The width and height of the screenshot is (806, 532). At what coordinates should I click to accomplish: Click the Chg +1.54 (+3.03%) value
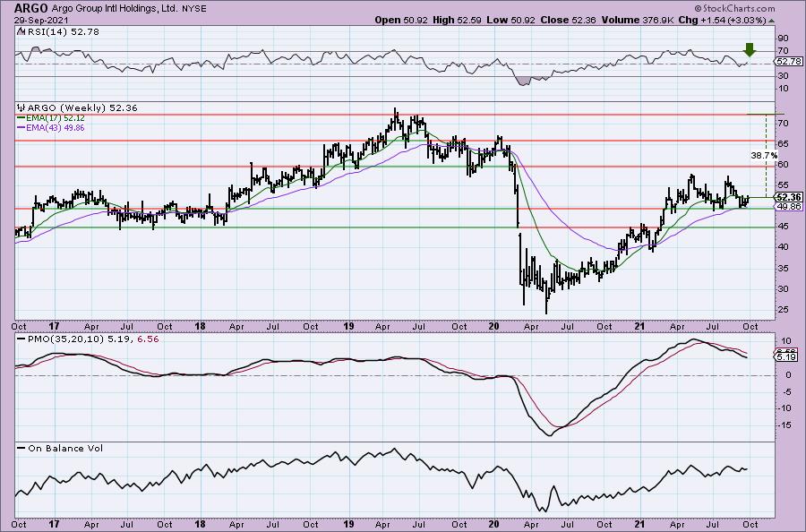pos(722,20)
